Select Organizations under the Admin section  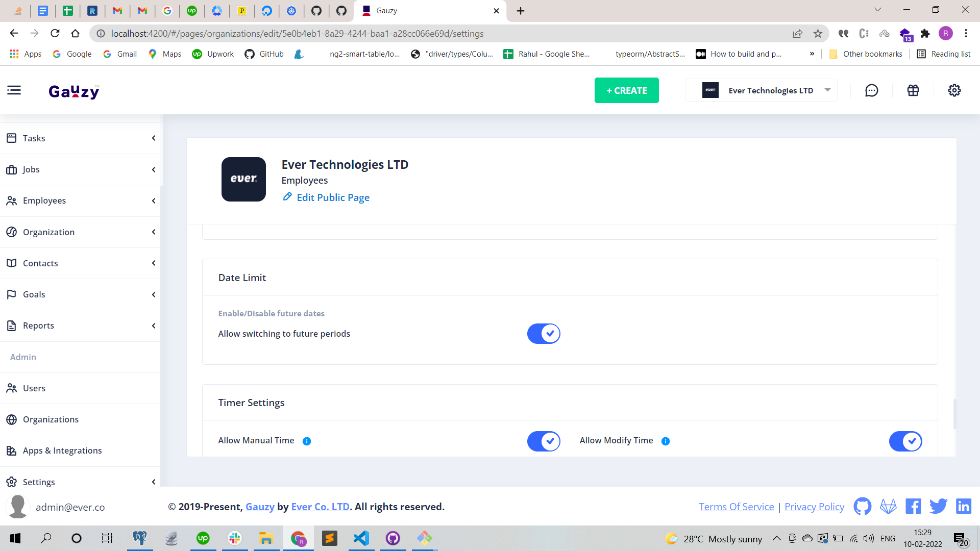tap(50, 419)
